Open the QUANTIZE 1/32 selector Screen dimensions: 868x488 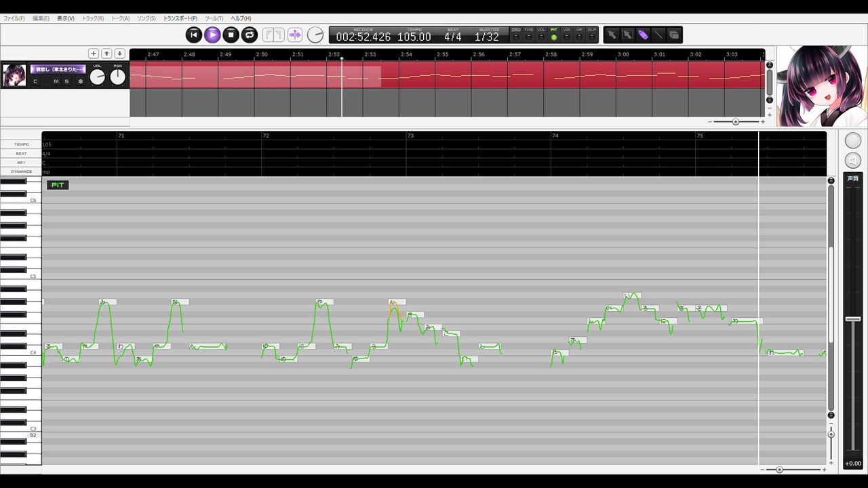point(487,35)
